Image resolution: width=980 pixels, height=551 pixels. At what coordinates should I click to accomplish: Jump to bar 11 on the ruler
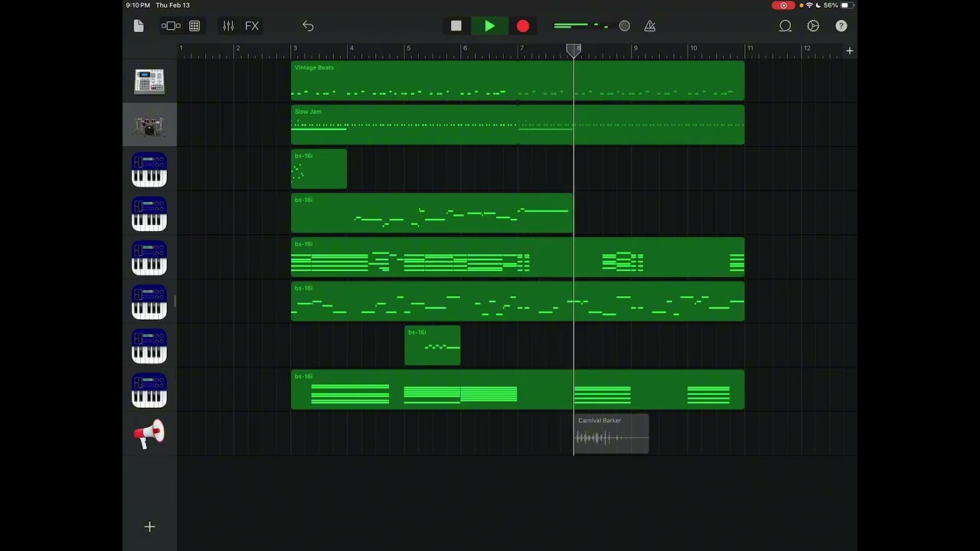click(x=750, y=49)
